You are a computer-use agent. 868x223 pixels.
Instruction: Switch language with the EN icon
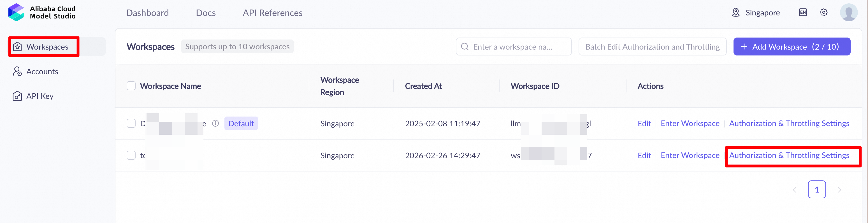803,12
